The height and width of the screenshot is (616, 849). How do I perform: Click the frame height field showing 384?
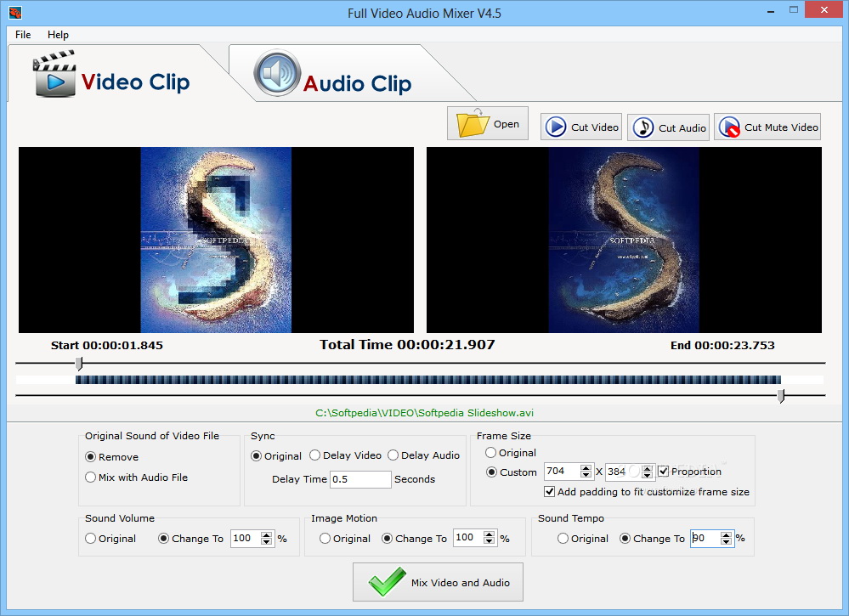coord(623,472)
